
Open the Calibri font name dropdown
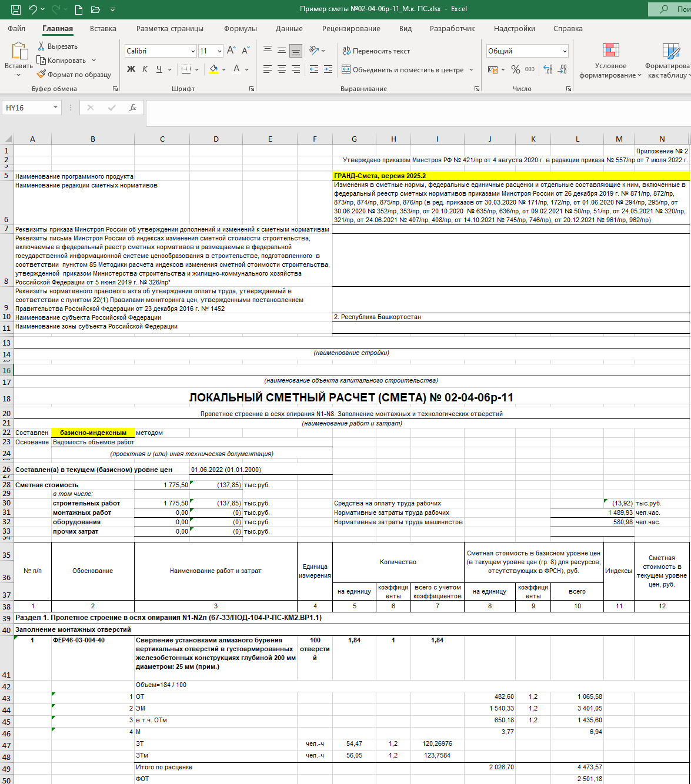click(x=193, y=51)
